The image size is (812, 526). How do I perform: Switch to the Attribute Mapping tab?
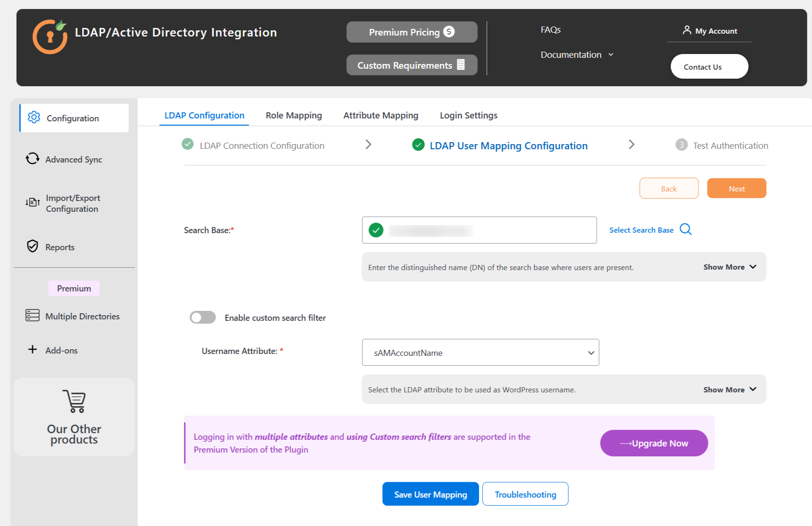click(381, 116)
